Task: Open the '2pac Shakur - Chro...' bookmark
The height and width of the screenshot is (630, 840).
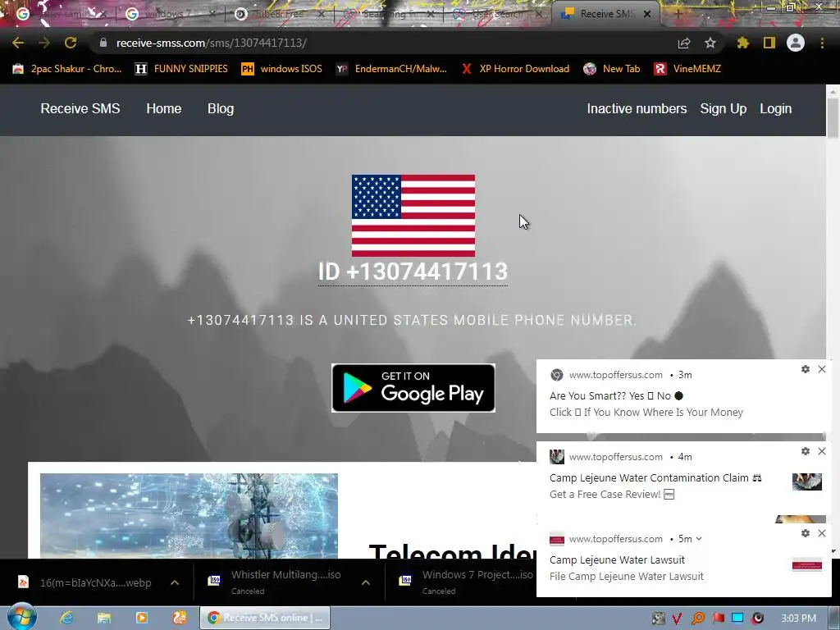Action: tap(67, 69)
